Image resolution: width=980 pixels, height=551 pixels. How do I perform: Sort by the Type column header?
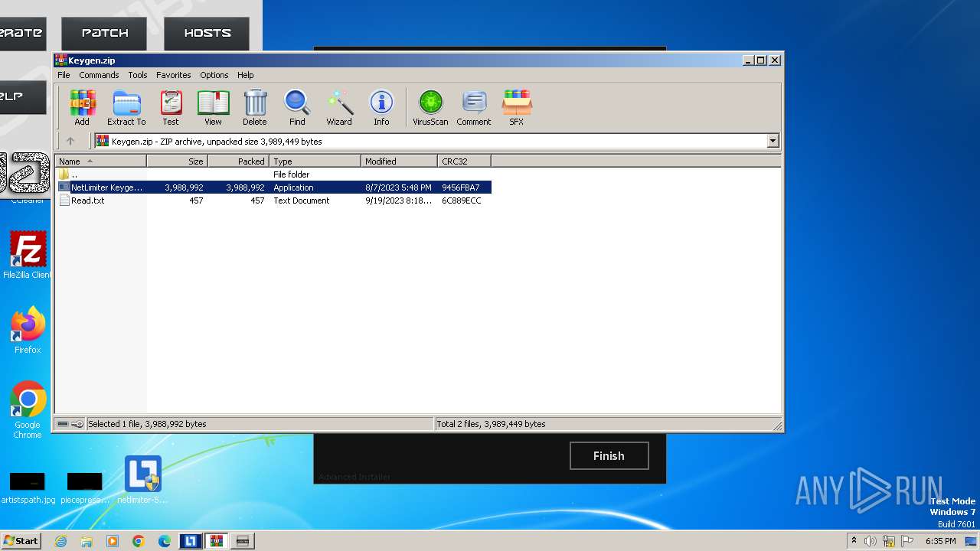tap(315, 161)
